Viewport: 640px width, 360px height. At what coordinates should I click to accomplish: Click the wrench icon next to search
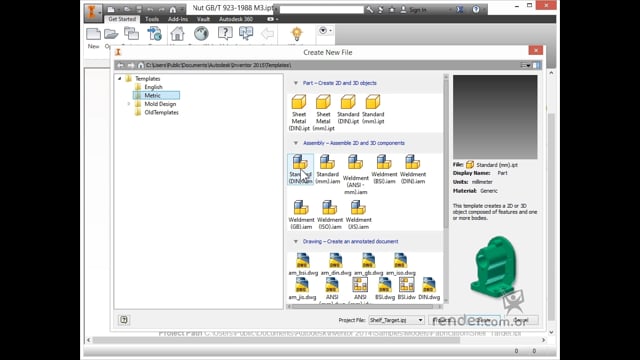point(369,9)
